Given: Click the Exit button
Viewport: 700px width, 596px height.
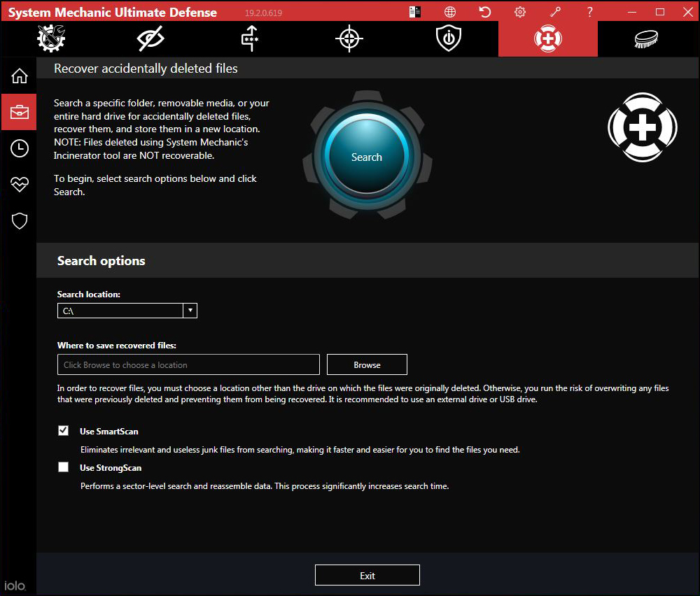Looking at the screenshot, I should point(367,575).
